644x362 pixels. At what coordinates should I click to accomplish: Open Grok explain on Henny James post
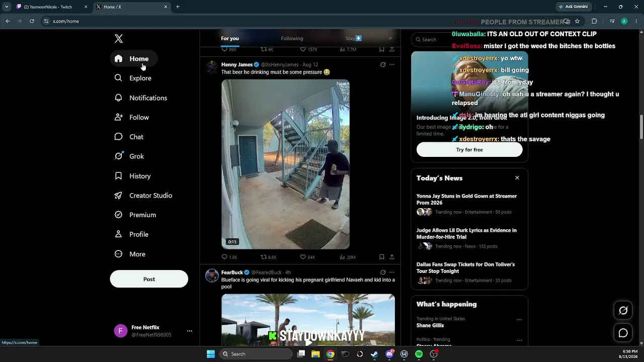click(383, 64)
